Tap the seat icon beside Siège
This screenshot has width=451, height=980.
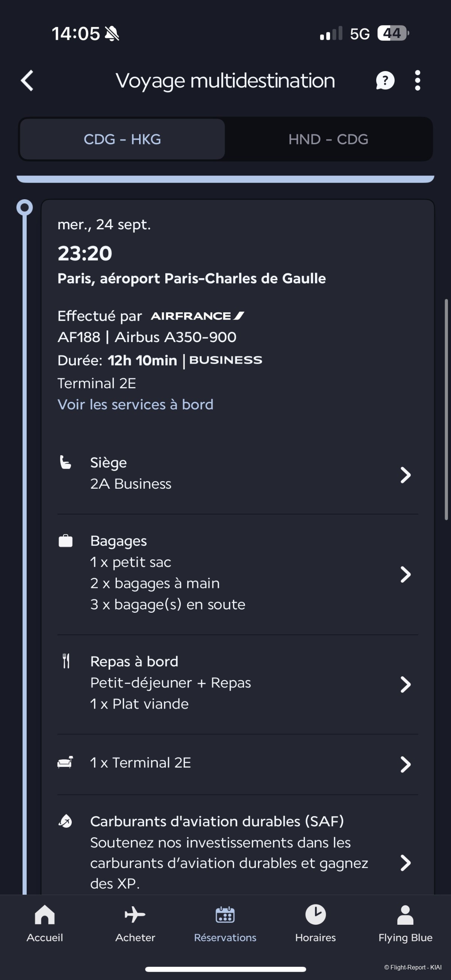click(x=65, y=463)
